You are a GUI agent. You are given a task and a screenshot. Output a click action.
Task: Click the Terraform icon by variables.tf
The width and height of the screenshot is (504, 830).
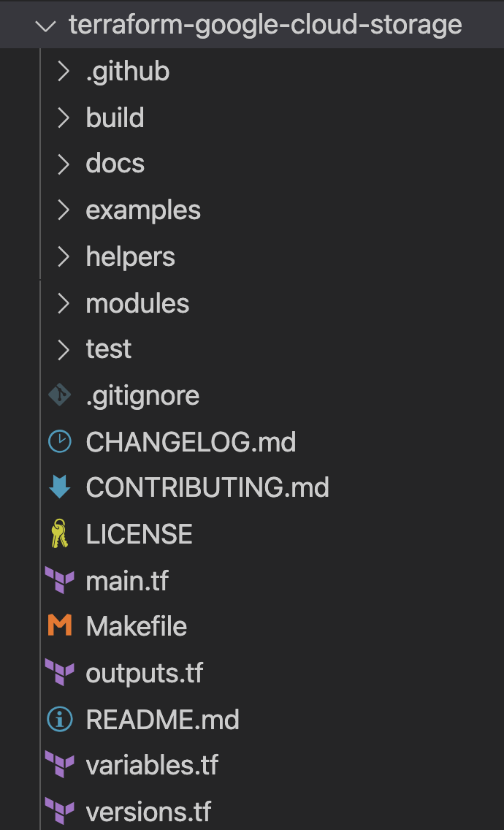click(x=59, y=765)
